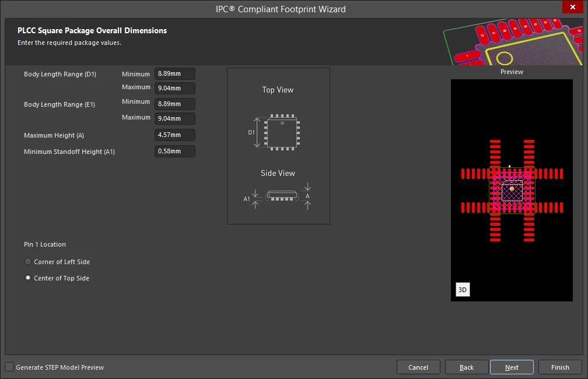
Task: Click the Enter the required package values text
Action: 69,43
